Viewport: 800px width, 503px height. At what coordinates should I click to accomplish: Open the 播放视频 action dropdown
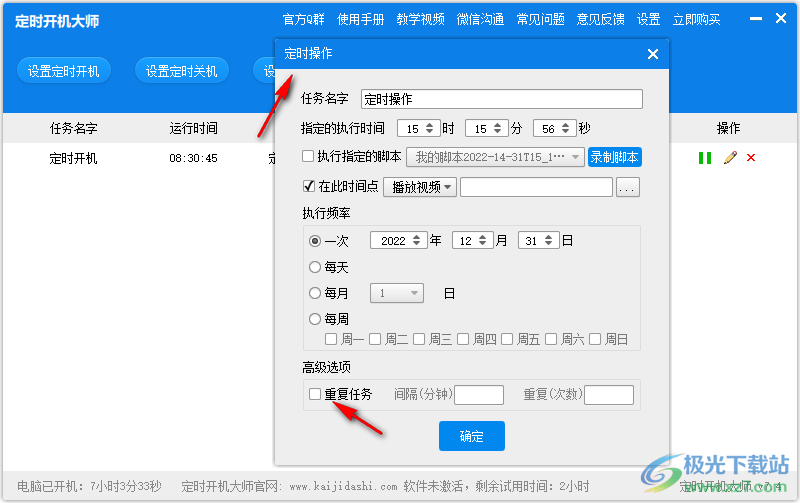[x=420, y=187]
